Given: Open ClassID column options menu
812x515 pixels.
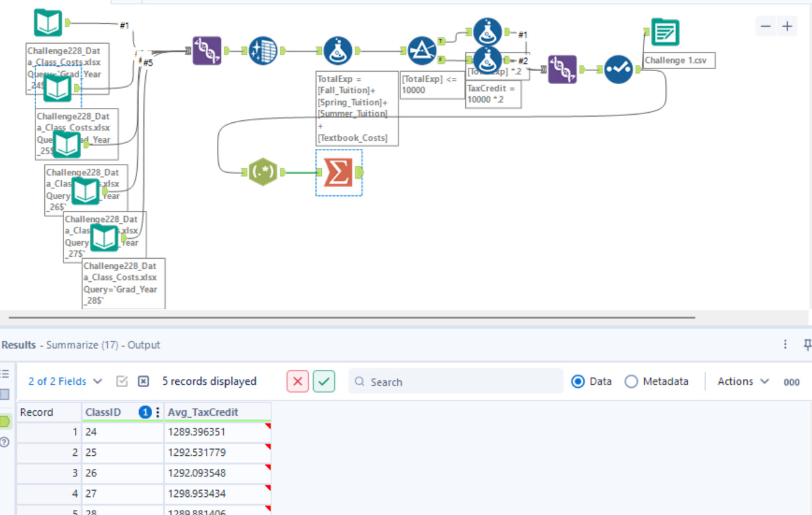Looking at the screenshot, I should tap(158, 412).
